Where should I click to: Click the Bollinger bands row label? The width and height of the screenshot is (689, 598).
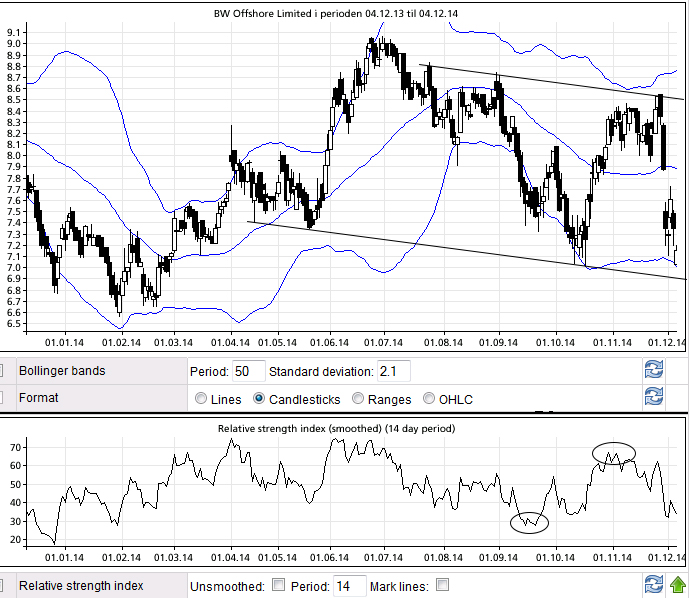pos(64,371)
